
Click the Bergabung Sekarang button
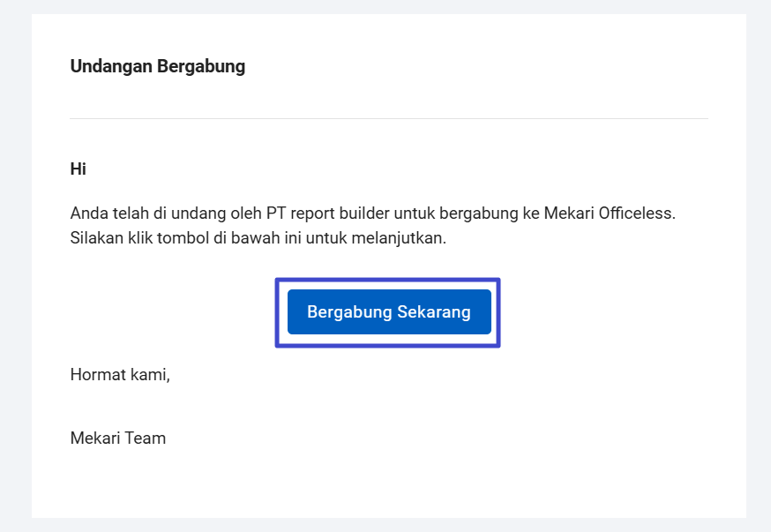[388, 312]
